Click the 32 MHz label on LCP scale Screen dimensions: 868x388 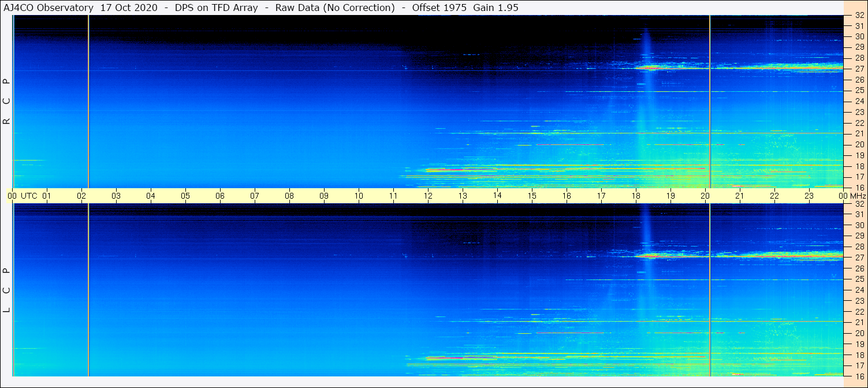click(859, 204)
